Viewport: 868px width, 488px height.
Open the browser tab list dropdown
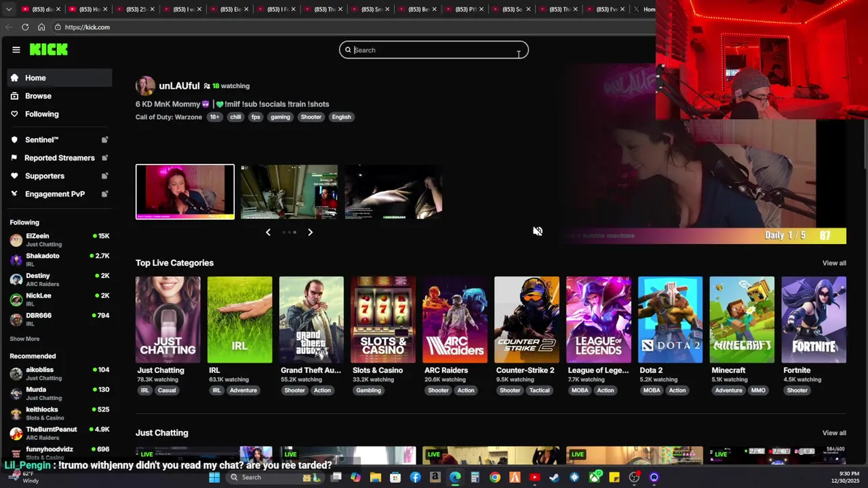click(9, 9)
